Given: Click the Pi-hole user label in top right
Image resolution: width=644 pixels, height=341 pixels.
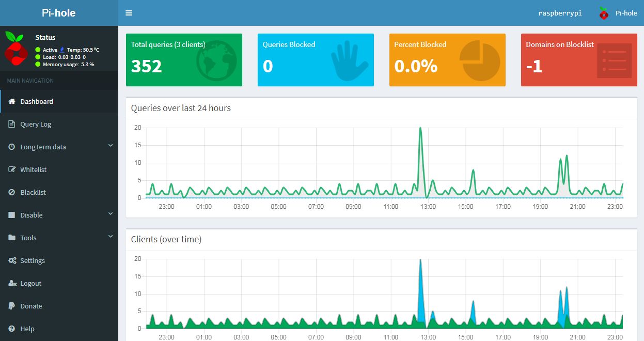Looking at the screenshot, I should 626,13.
